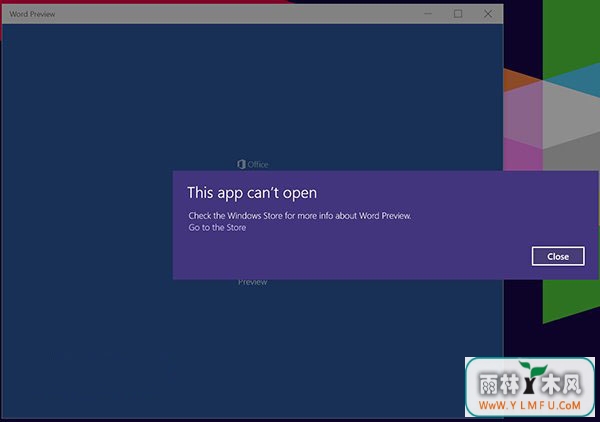Viewport: 600px width, 422px height.
Task: Click the Close button in error dialog
Action: [x=558, y=256]
